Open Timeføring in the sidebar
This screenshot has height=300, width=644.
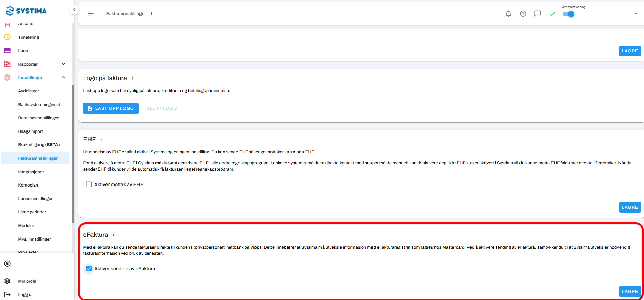point(29,37)
